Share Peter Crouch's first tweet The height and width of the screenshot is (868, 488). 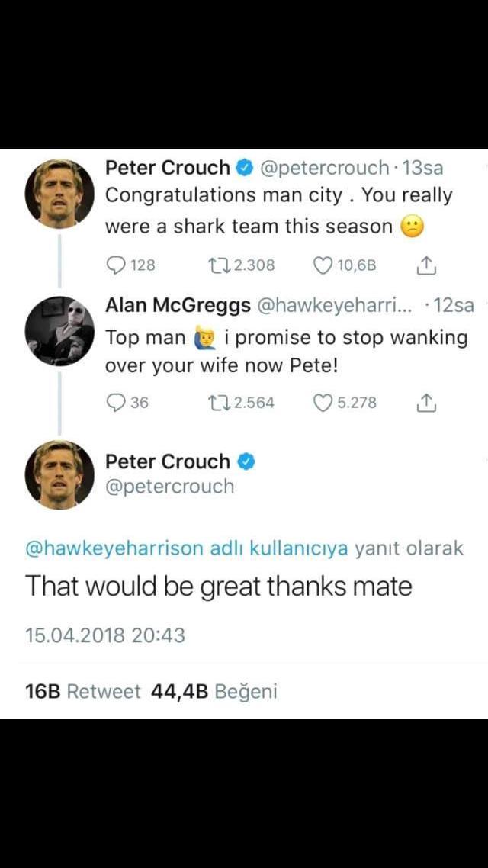426,265
